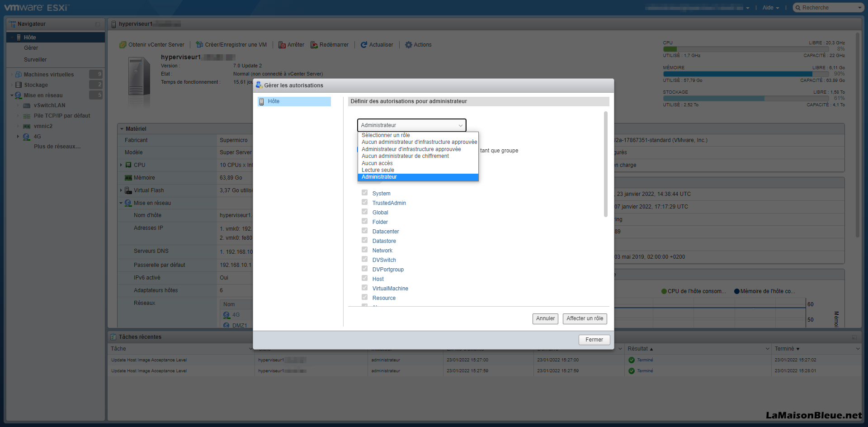Open the Gérer item in navigator
The width and height of the screenshot is (868, 427).
[31, 48]
